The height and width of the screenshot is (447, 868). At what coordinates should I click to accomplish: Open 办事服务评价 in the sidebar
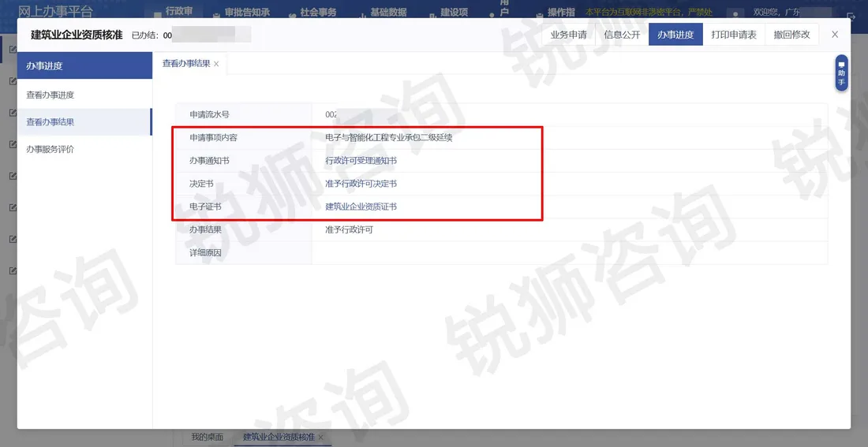pos(84,149)
